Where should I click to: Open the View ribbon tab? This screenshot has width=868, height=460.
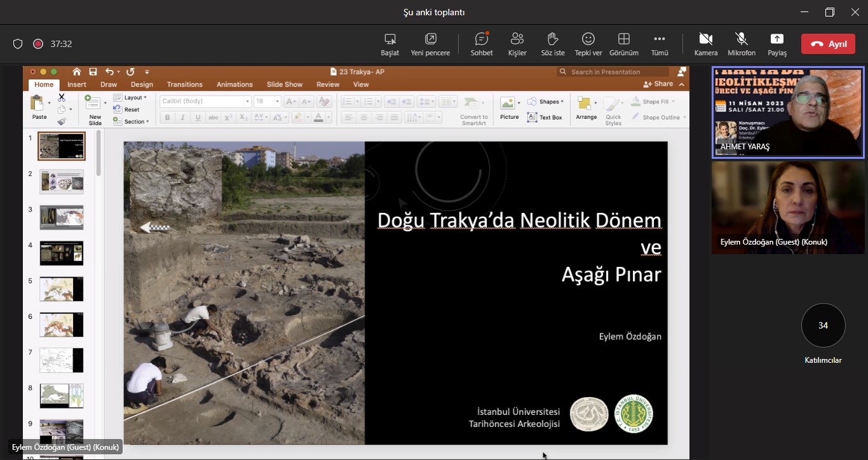pyautogui.click(x=361, y=85)
